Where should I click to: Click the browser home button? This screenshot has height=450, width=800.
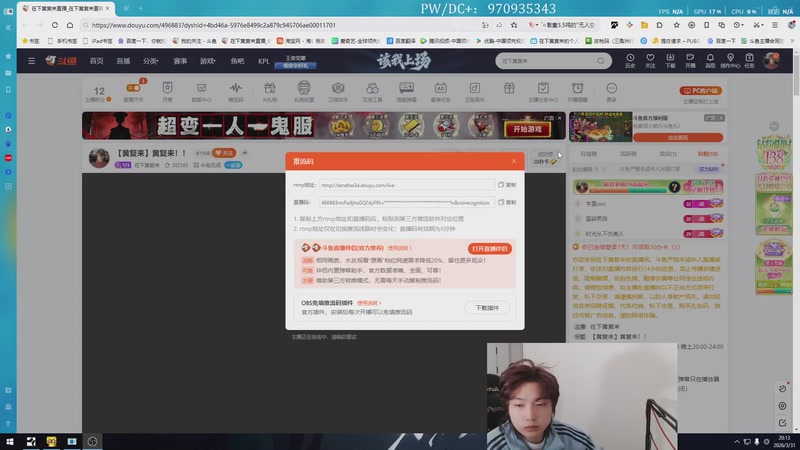(x=70, y=25)
